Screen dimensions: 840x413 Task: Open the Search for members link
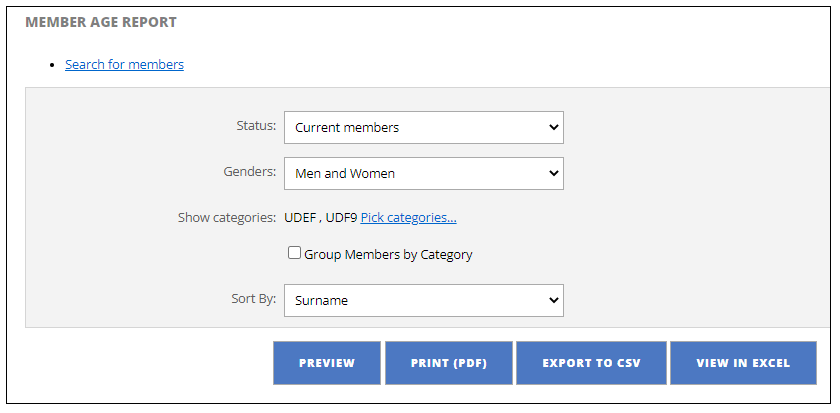[124, 64]
